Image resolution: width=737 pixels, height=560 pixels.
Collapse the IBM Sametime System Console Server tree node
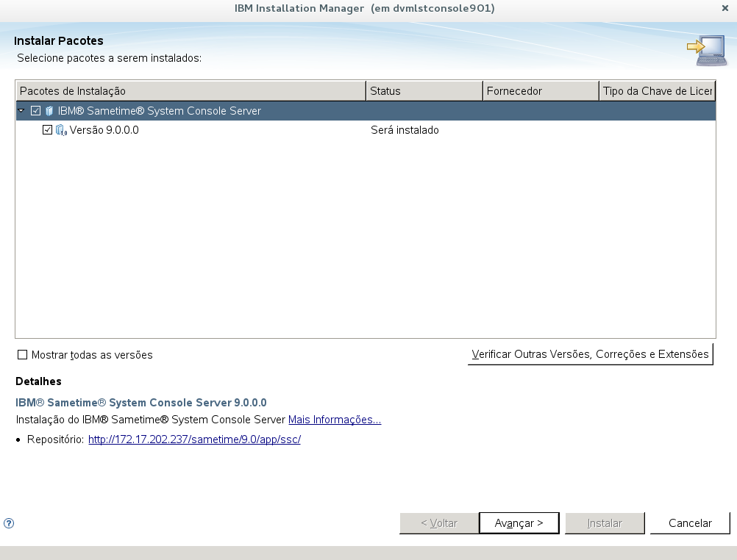tap(21, 111)
